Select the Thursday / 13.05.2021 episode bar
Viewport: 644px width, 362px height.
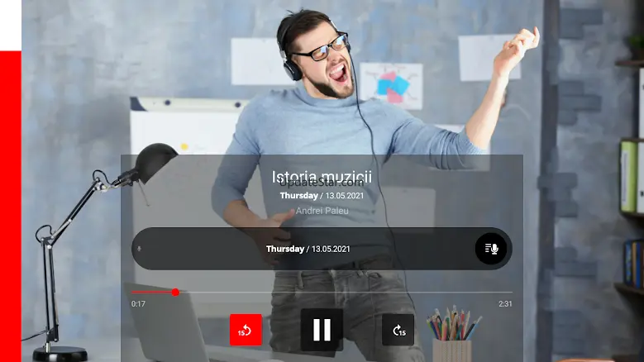click(x=322, y=249)
